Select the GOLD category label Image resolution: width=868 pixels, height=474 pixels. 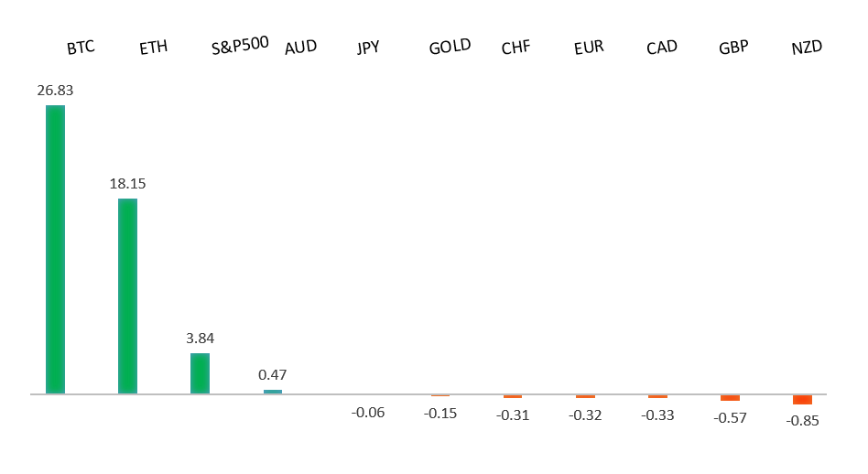click(450, 46)
